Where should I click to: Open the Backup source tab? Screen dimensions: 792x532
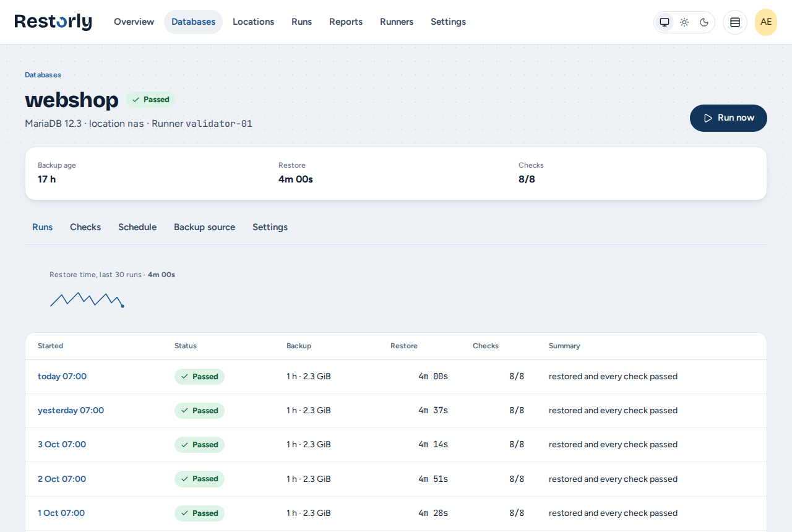(204, 227)
